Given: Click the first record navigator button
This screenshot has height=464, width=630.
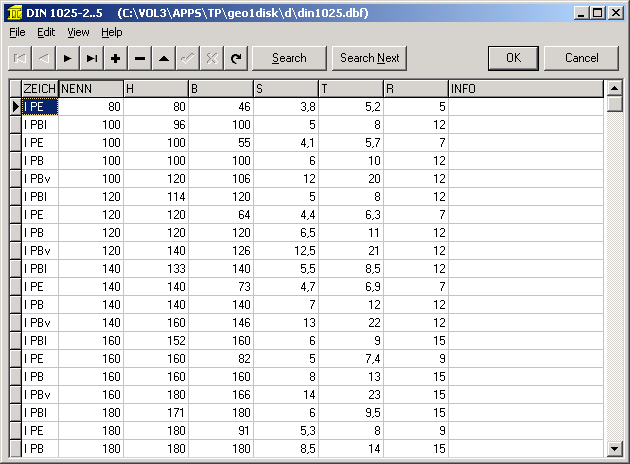Looking at the screenshot, I should point(20,58).
